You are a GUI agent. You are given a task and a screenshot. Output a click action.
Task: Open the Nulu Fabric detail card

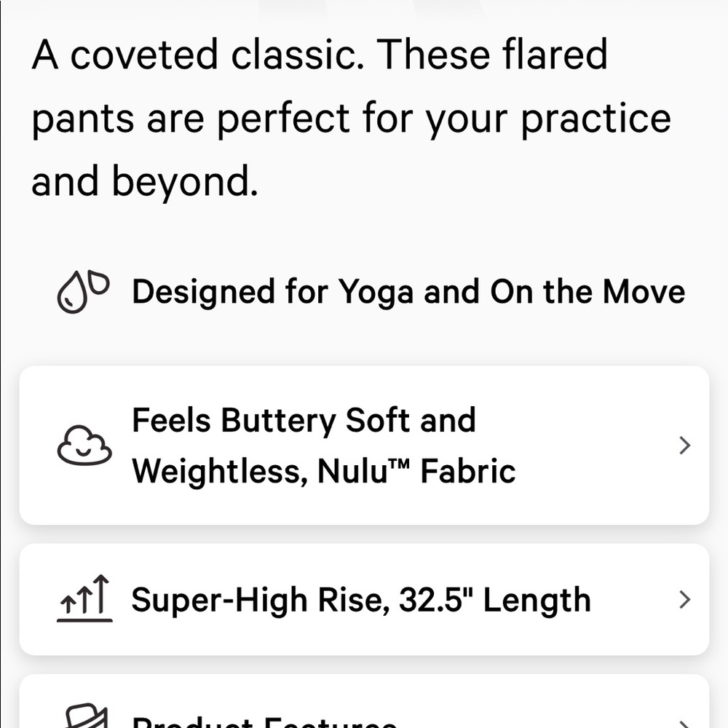(364, 445)
